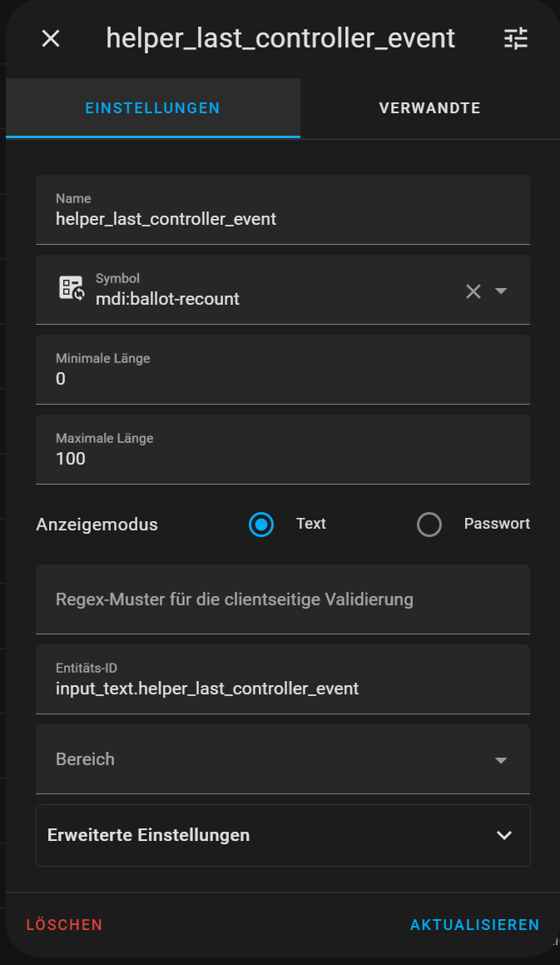The width and height of the screenshot is (560, 965).
Task: Click the Maximale Länge field
Action: tap(283, 459)
